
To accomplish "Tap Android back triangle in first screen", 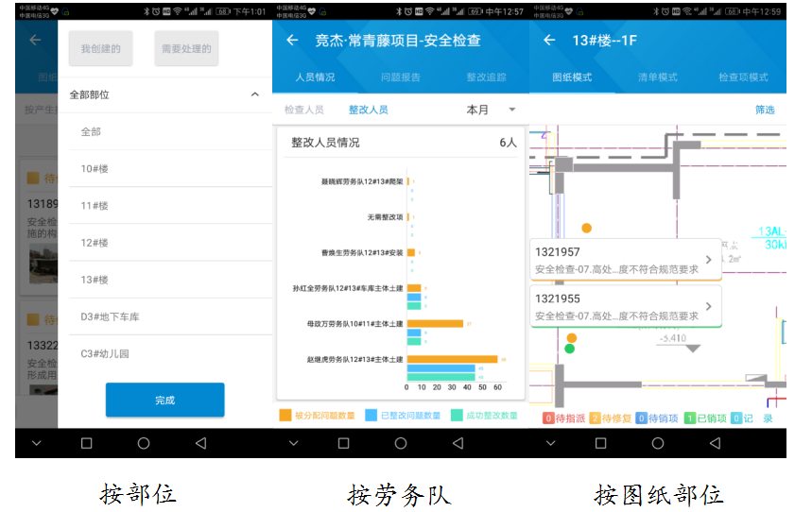I will 201,443.
